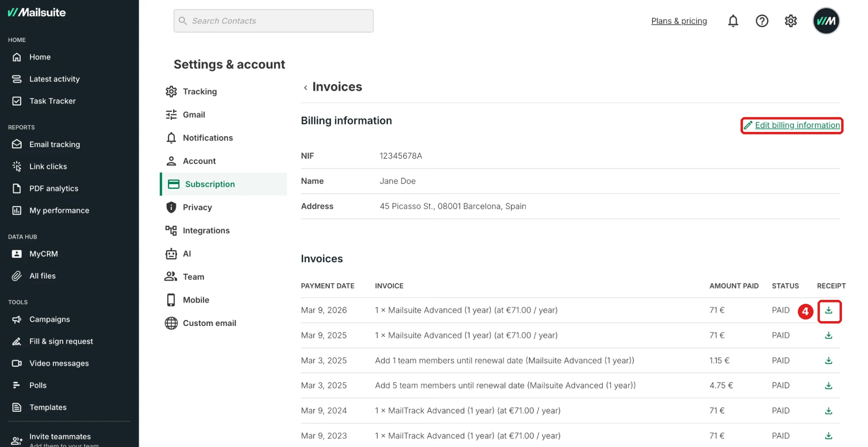Viewport: 868px width, 447px height.
Task: Open Mobile settings
Action: (x=187, y=300)
